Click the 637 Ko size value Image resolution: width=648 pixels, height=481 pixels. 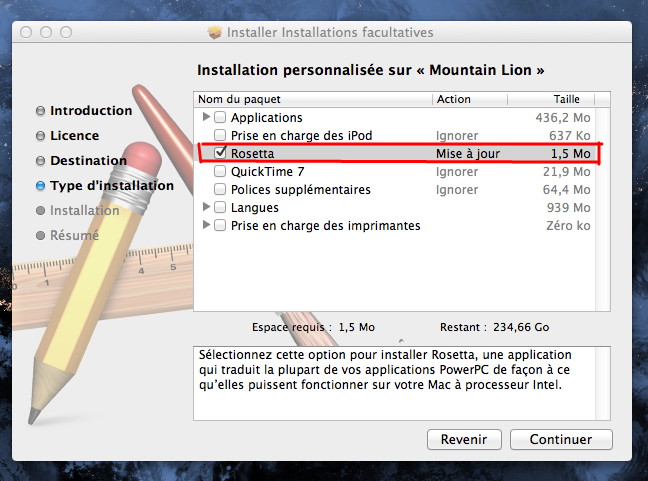(569, 136)
